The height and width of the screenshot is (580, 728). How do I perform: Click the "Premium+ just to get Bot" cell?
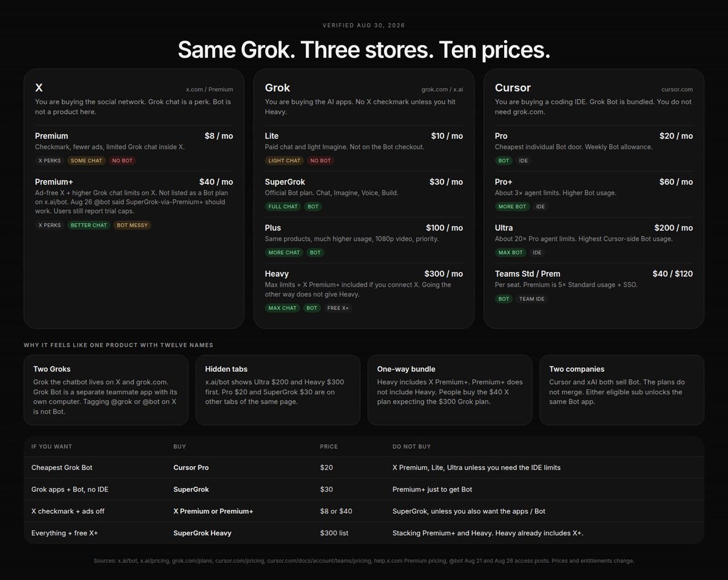click(432, 490)
